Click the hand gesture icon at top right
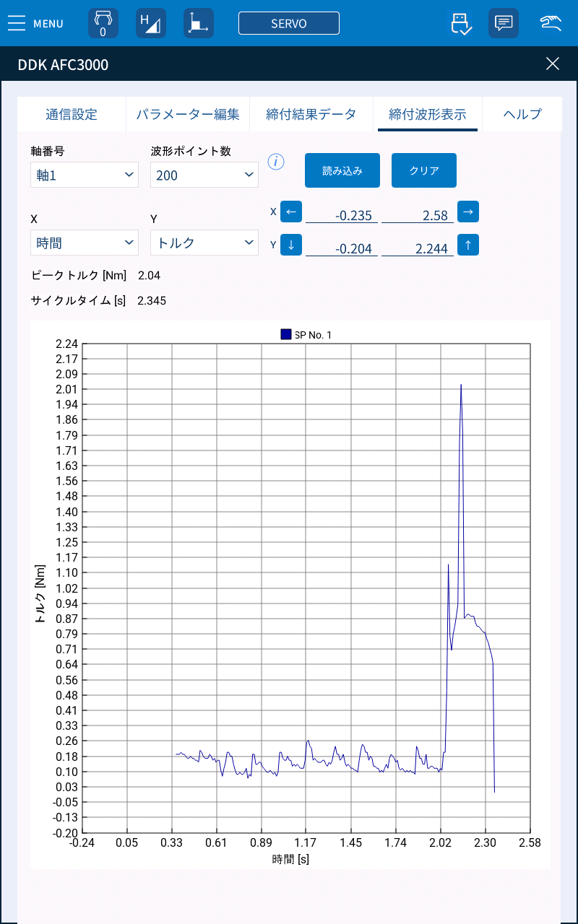 click(550, 22)
